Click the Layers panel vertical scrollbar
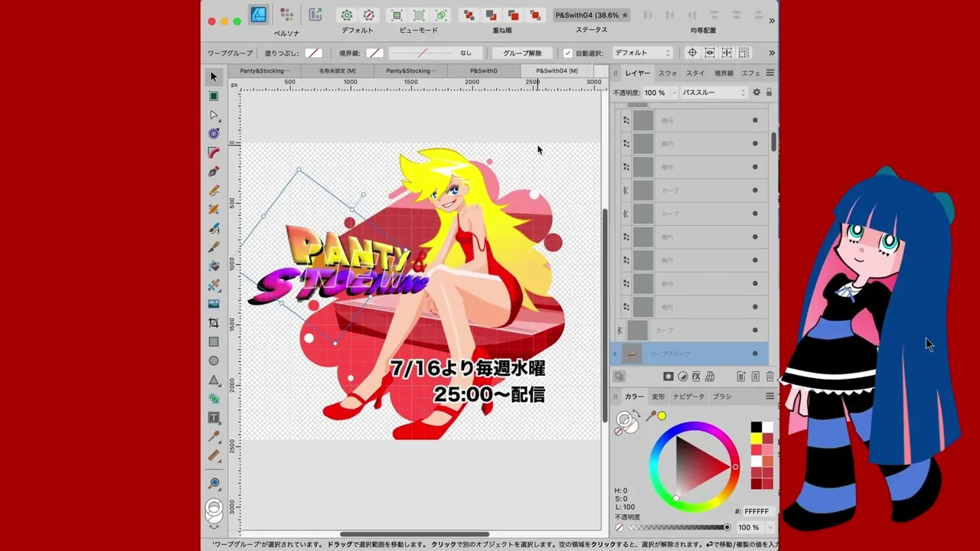Viewport: 980px width, 551px height. [774, 142]
